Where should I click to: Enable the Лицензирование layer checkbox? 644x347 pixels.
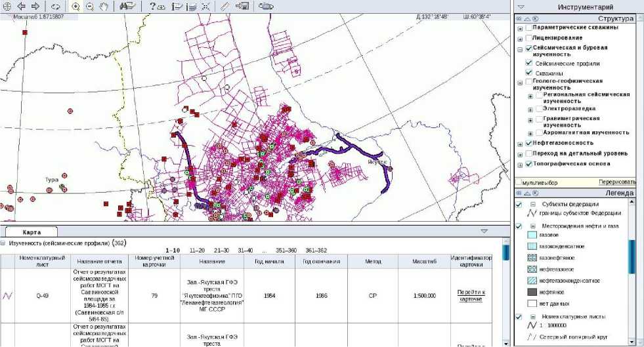coord(529,38)
